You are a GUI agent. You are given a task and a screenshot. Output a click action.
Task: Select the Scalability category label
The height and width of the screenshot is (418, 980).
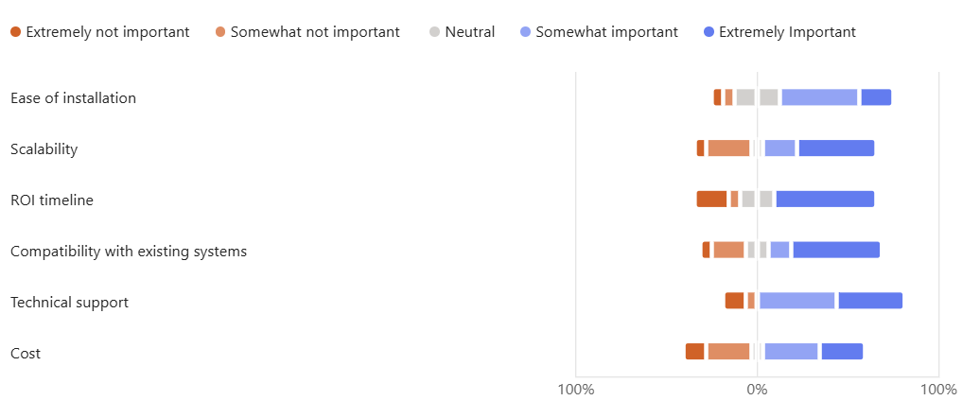click(44, 148)
